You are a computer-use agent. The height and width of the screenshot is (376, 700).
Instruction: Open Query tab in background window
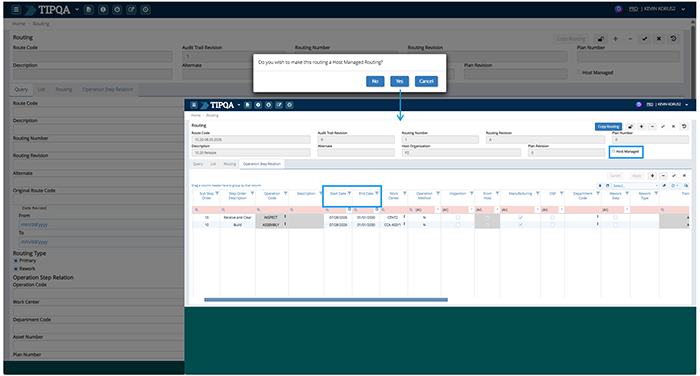point(21,89)
